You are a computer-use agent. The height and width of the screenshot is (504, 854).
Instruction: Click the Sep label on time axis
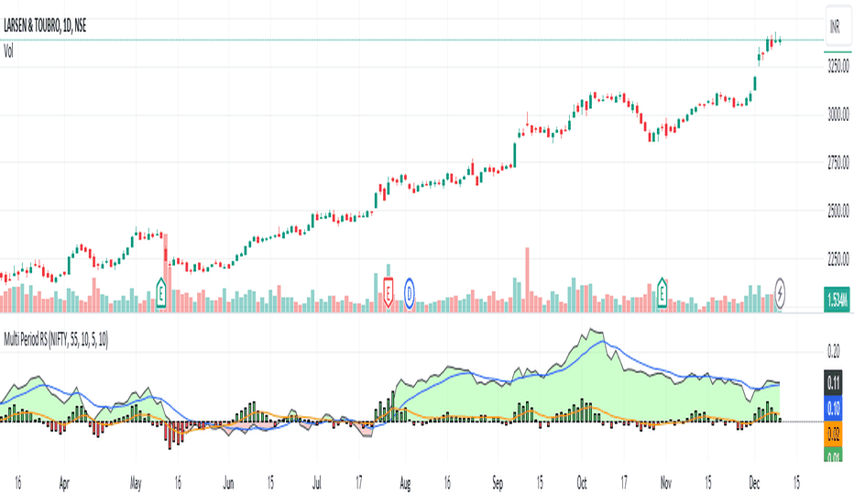(498, 483)
